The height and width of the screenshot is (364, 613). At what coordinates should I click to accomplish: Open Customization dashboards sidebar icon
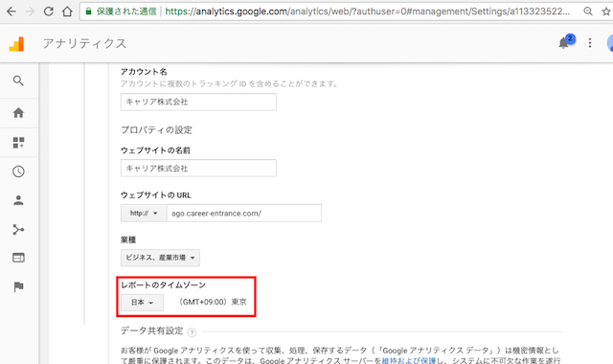tap(18, 143)
